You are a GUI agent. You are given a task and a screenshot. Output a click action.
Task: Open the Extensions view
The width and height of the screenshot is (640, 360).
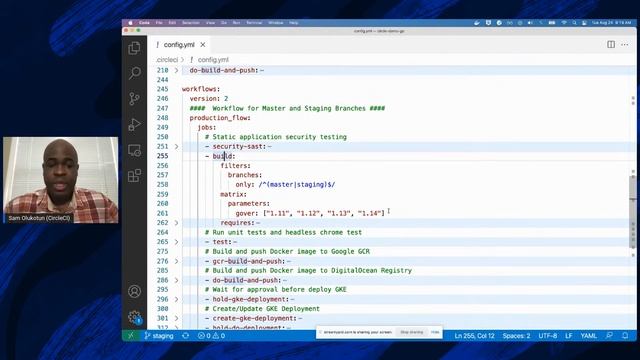134,176
